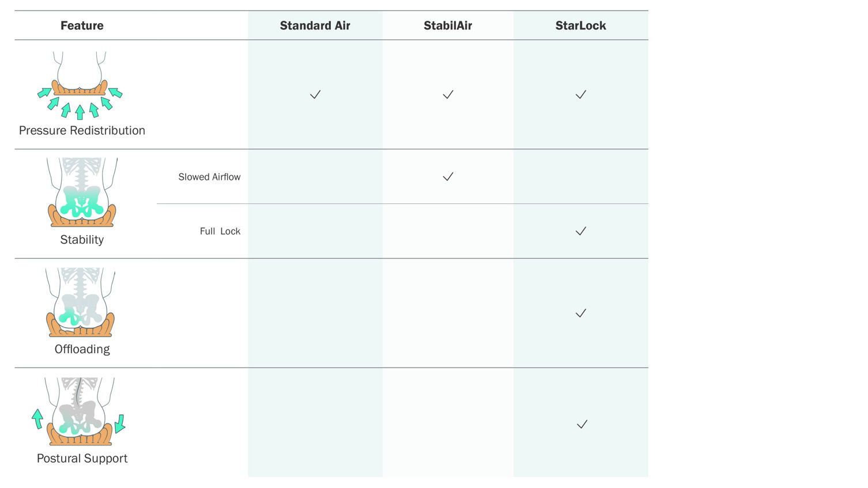Click the StarLock Offloading checkmark

580,313
